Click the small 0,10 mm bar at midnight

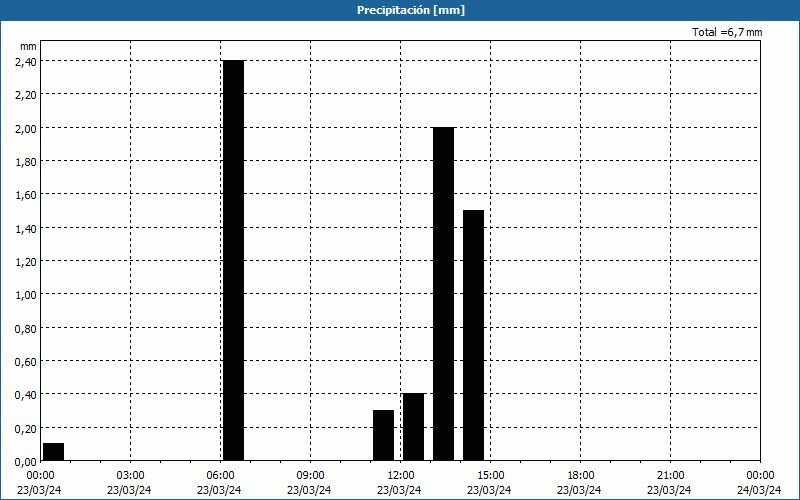pos(54,452)
